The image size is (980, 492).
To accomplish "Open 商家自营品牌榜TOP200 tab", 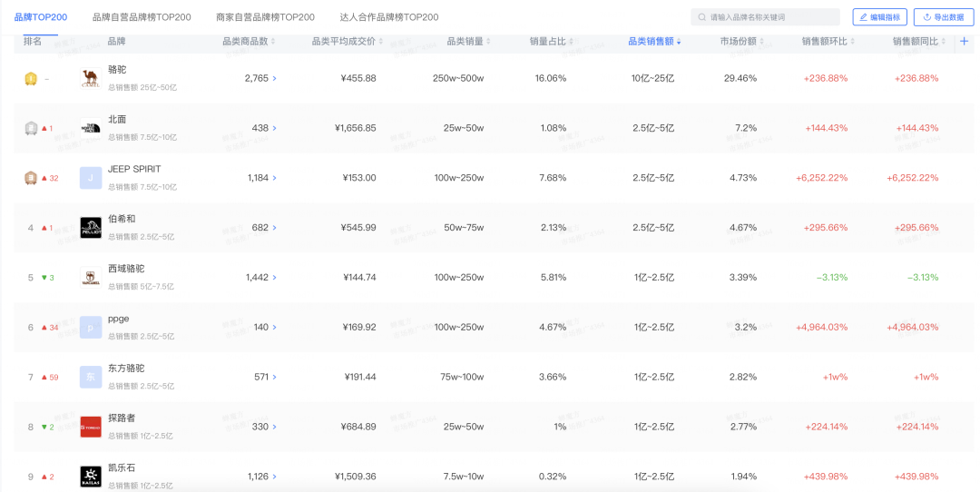I will point(266,17).
